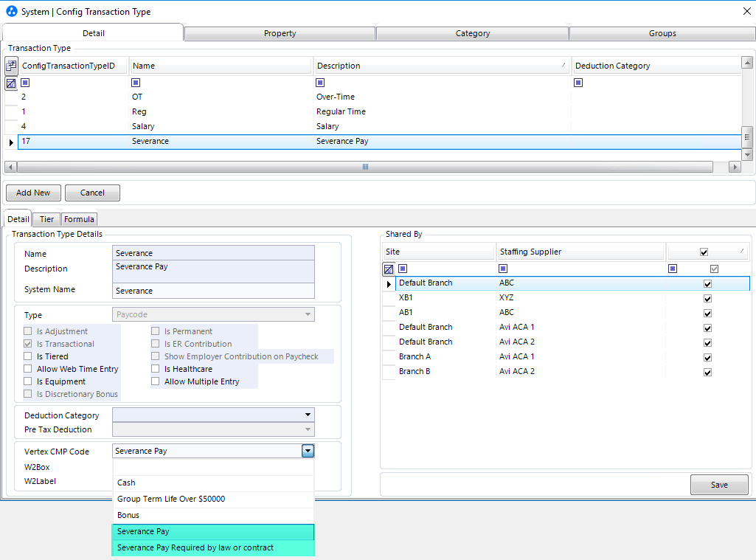Image resolution: width=756 pixels, height=560 pixels.
Task: Click the Name input field containing Severance
Action: pos(213,253)
